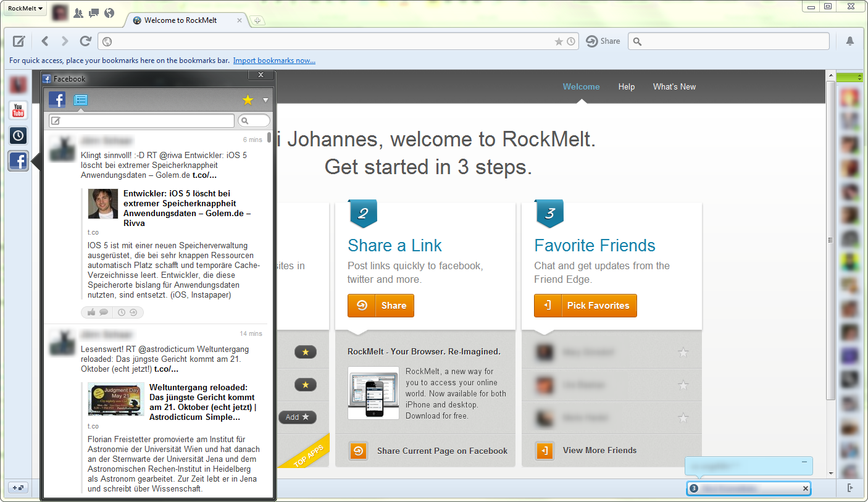
Task: Click the toolbar search box
Action: click(728, 41)
